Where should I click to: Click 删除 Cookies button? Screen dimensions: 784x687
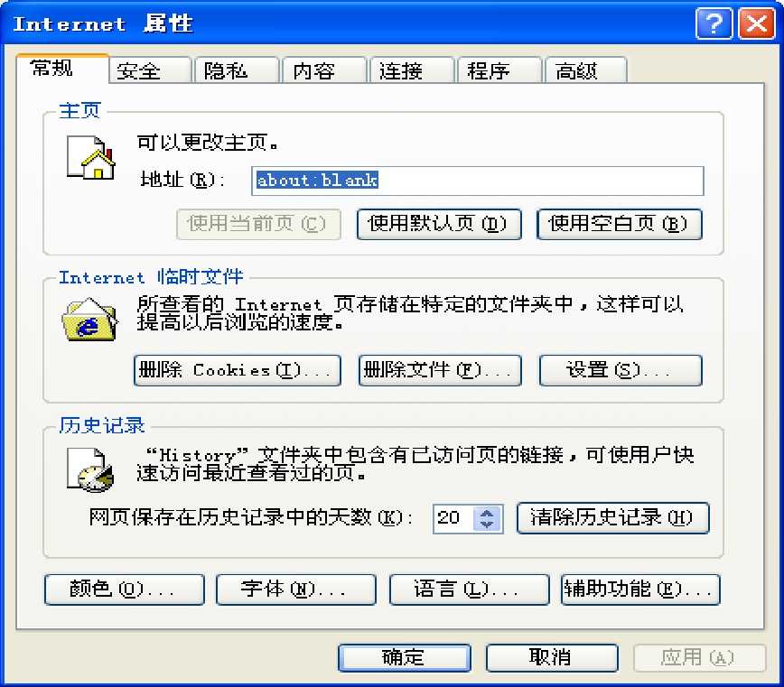coord(238,370)
